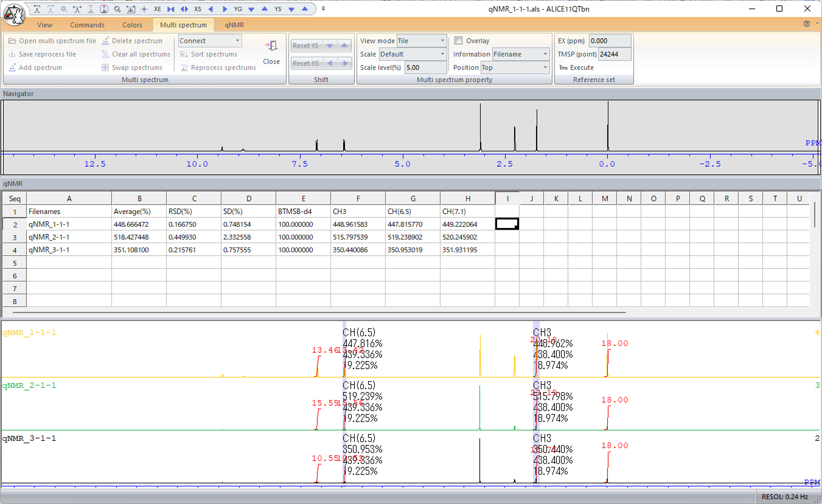
Task: Click the Scale level(%) input field
Action: tap(425, 67)
